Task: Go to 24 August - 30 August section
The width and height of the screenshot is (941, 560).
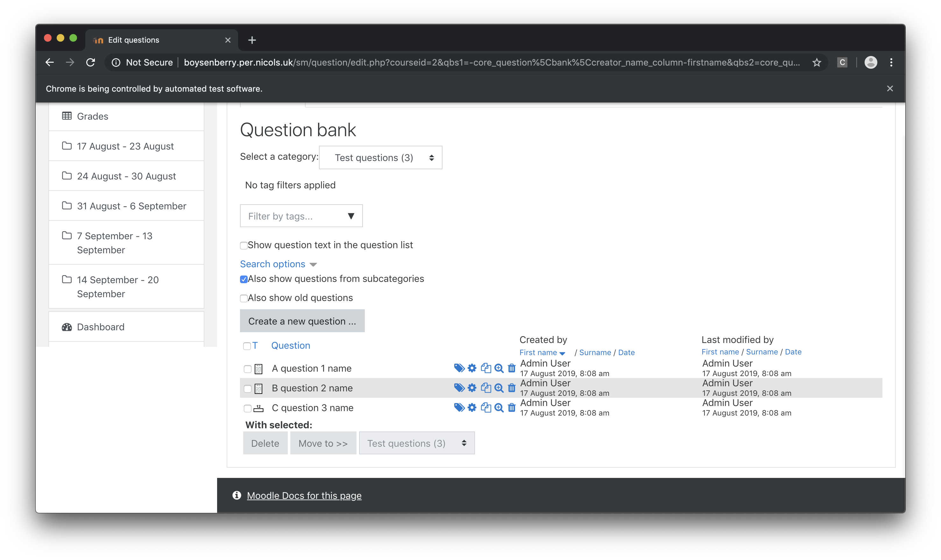Action: click(126, 176)
